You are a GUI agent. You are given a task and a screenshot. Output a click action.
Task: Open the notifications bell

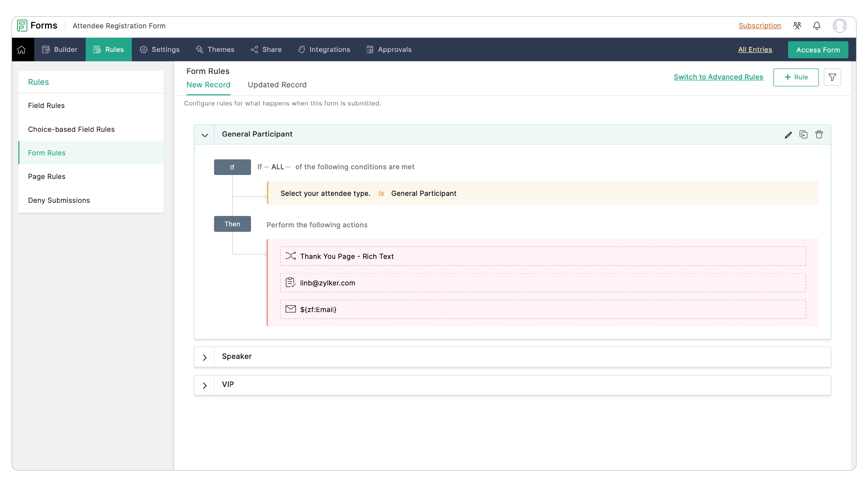coord(817,26)
